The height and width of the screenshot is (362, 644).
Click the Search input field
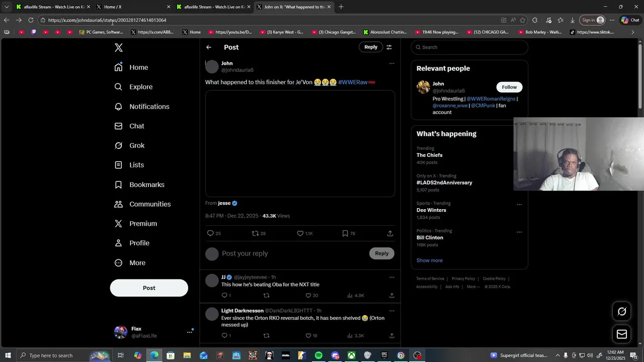coord(469,47)
